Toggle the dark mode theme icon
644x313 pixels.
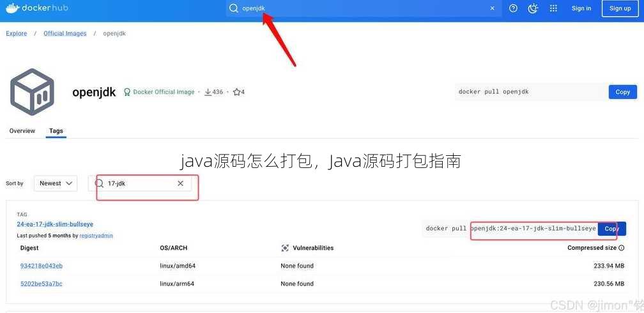533,8
